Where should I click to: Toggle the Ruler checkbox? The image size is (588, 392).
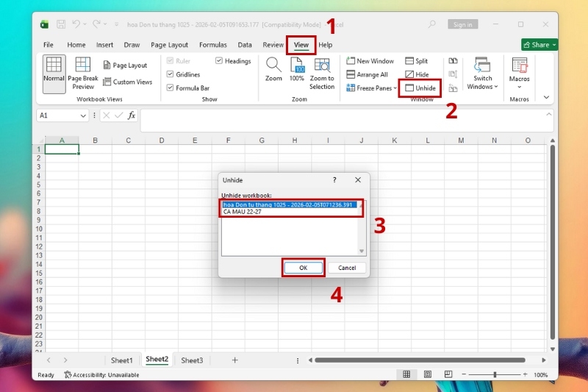point(171,61)
